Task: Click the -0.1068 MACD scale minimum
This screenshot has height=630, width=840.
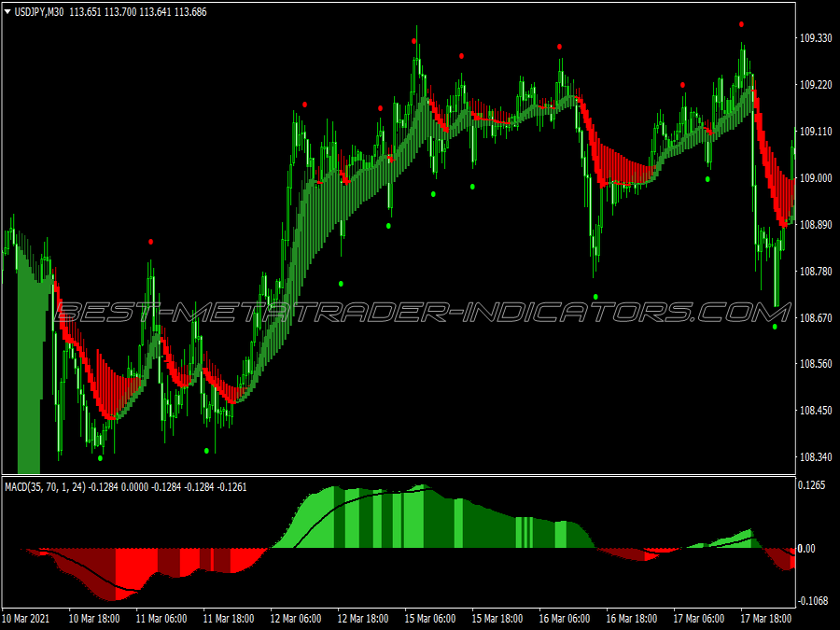Action: coord(813,601)
